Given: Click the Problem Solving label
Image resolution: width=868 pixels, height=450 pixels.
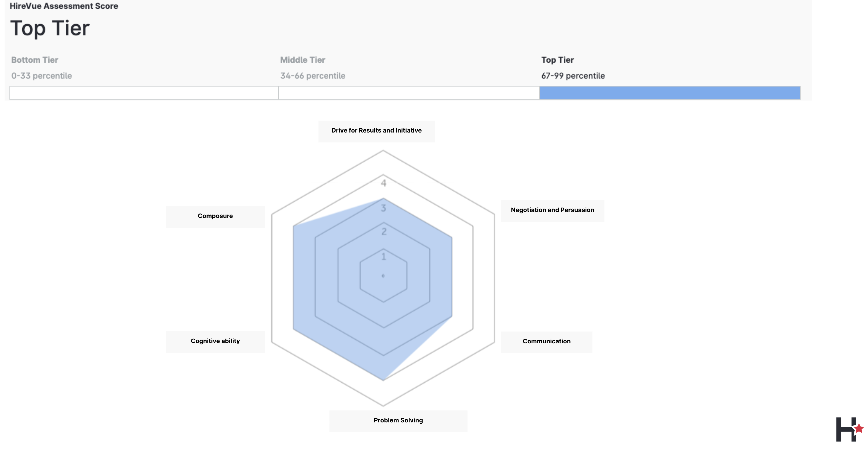Looking at the screenshot, I should coord(398,420).
